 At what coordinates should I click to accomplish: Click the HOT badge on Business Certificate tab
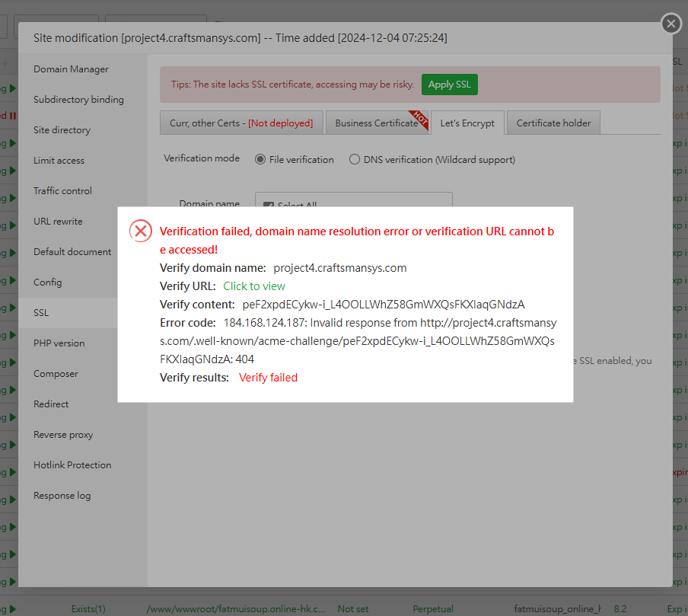422,118
